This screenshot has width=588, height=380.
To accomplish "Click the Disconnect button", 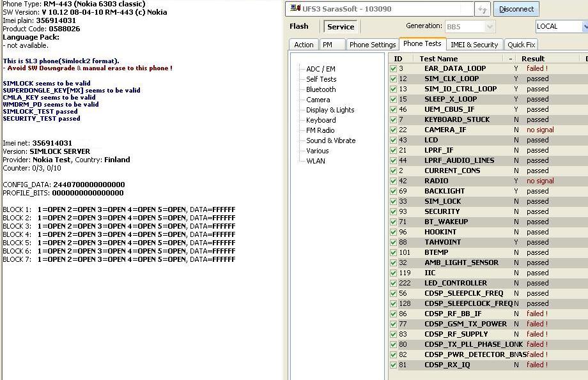I will [516, 9].
